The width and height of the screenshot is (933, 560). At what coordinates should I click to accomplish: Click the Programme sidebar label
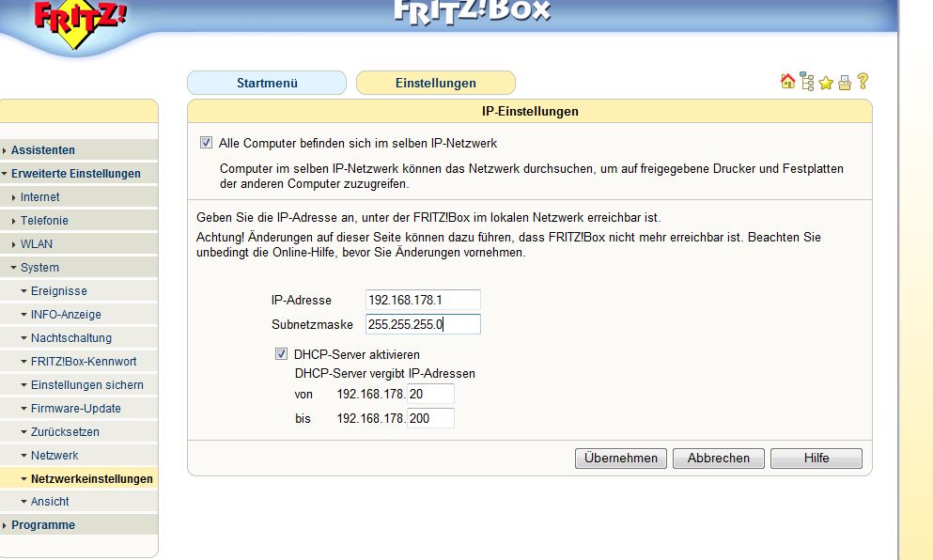pos(43,525)
